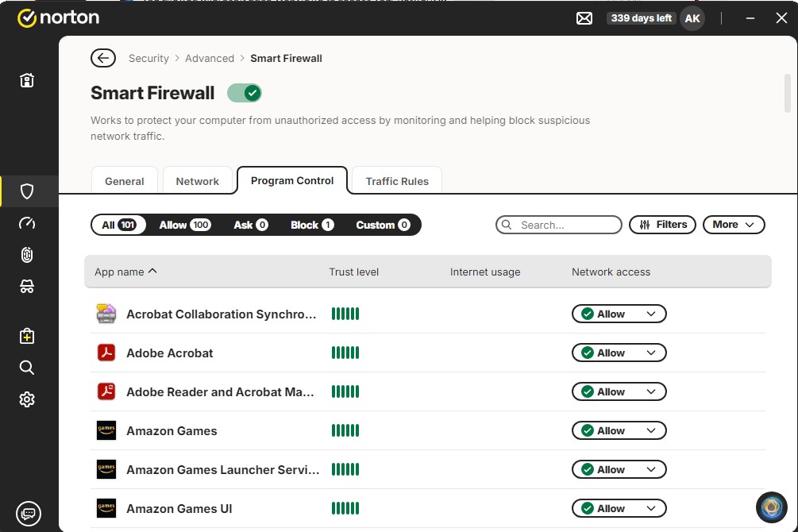Click the Trust level column header
This screenshot has width=798, height=532.
(353, 272)
